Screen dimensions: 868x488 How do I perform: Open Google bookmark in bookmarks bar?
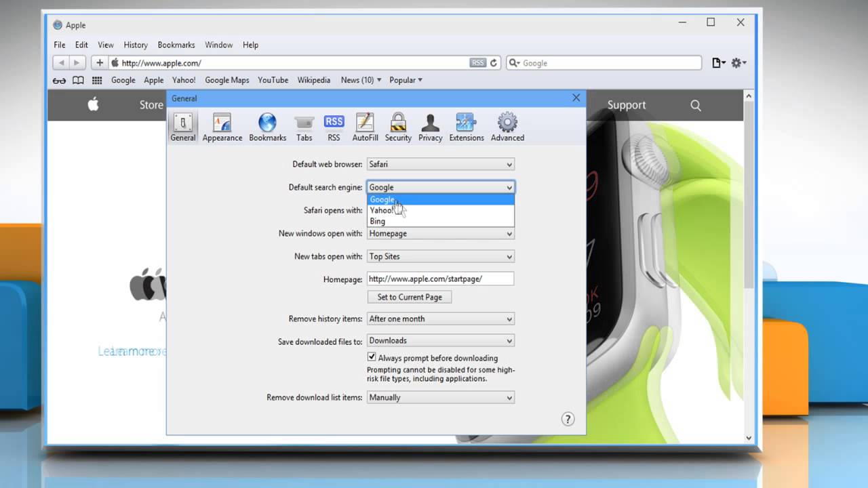(x=123, y=80)
